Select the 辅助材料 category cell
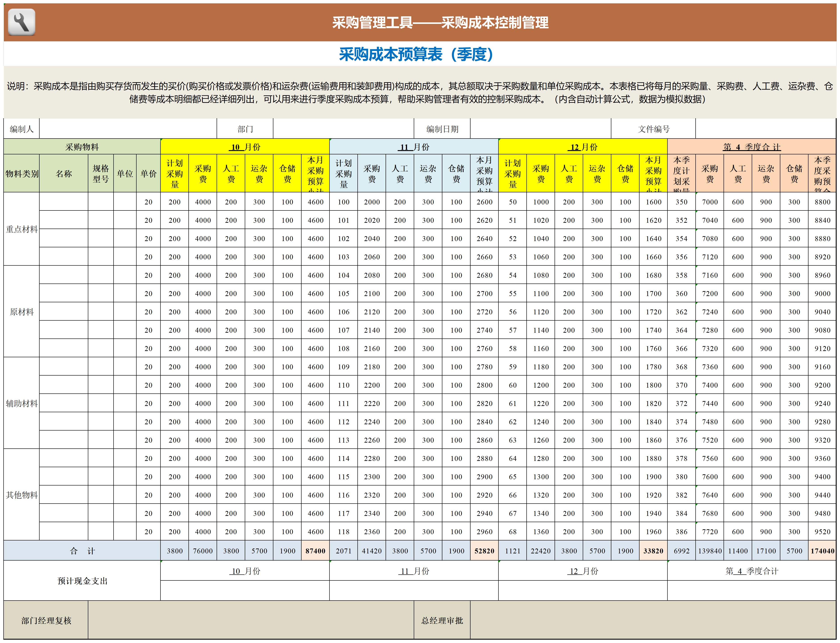 (x=21, y=403)
